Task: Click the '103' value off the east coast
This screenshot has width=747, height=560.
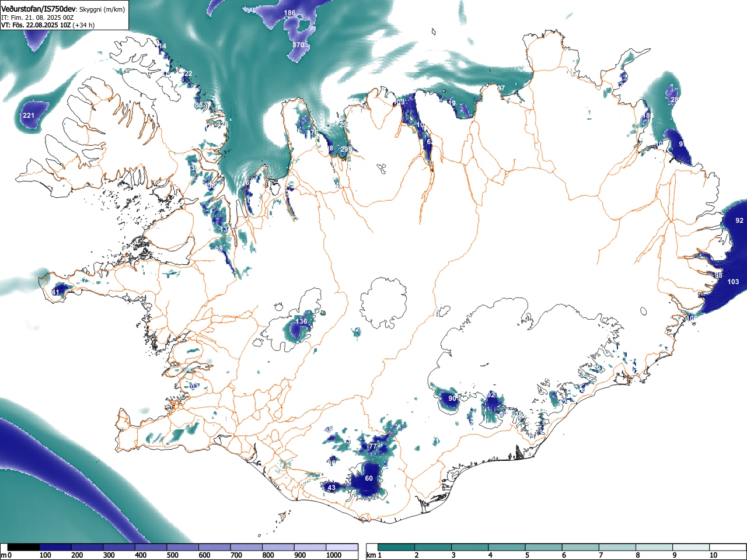Action: pos(733,282)
